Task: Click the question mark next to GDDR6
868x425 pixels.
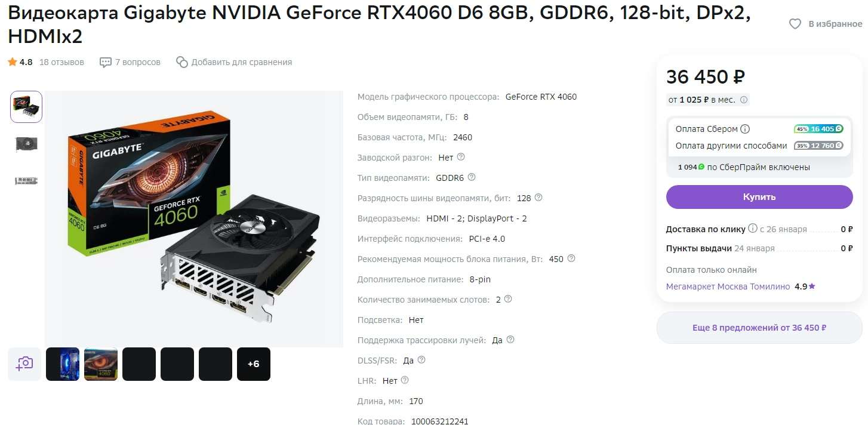Action: coord(472,177)
